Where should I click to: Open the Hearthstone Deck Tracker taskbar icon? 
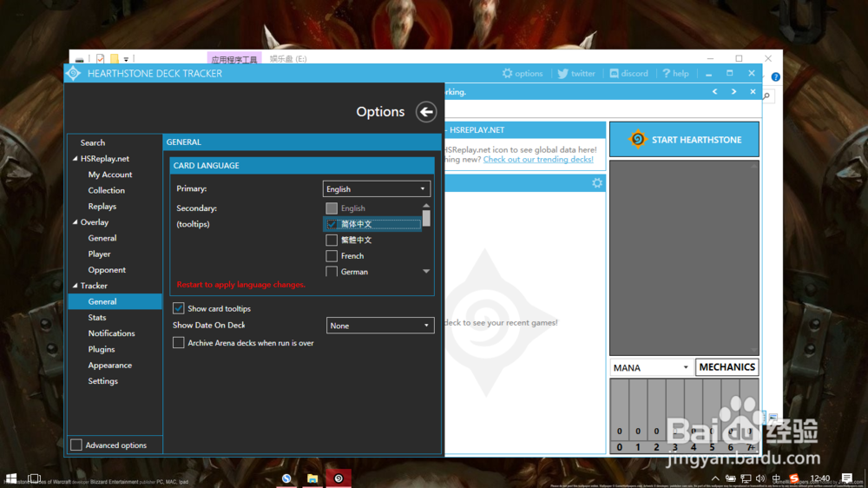coord(339,478)
